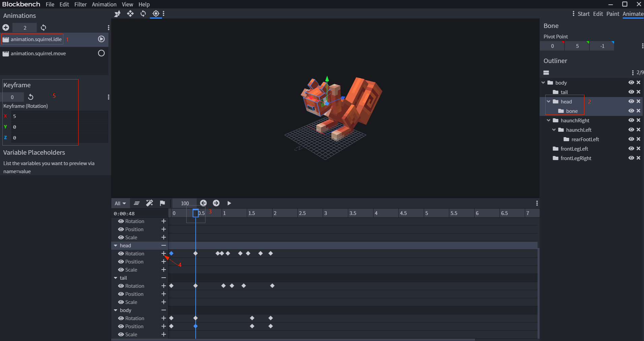Click the Add Animation plus icon
Image resolution: width=644 pixels, height=341 pixels.
[x=6, y=28]
